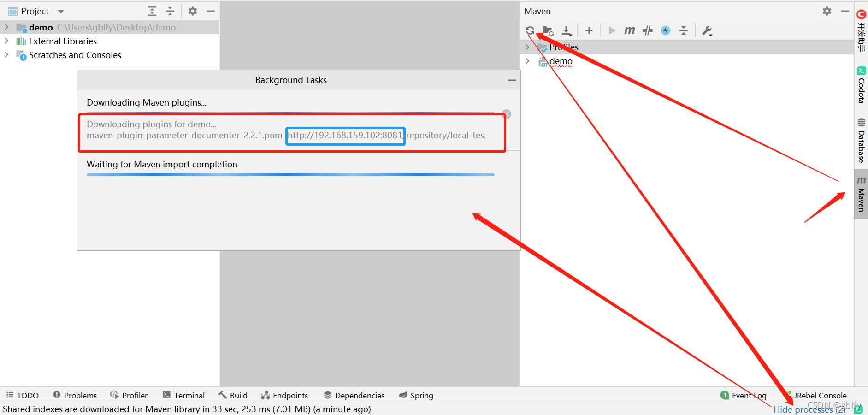Expand Profiles node in Maven panel

click(x=527, y=47)
